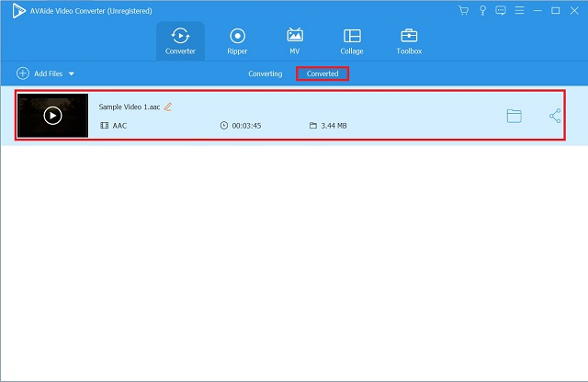The height and width of the screenshot is (382, 588).
Task: Click the 3.44 MB file size text
Action: click(x=334, y=126)
